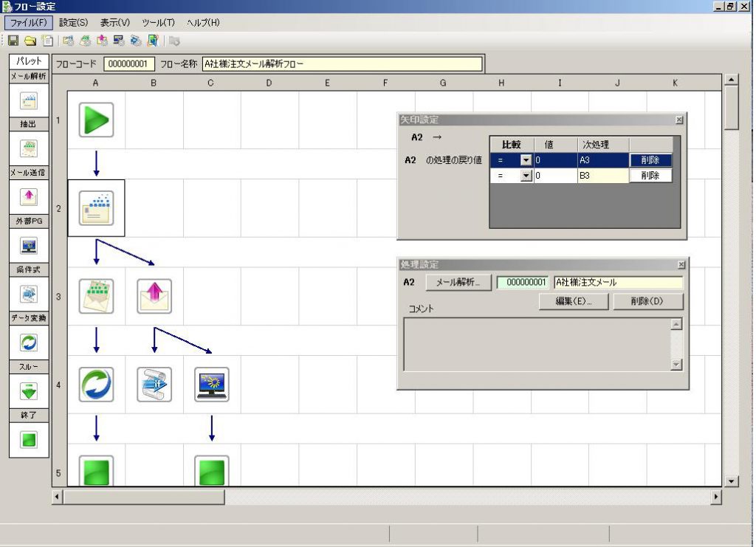Click the Open folder toolbar icon

(x=30, y=41)
